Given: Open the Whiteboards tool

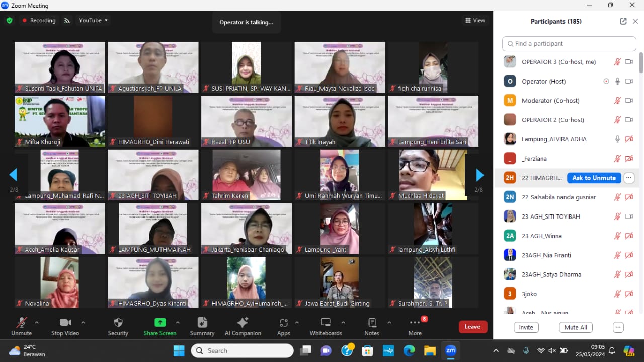Looking at the screenshot, I should [326, 323].
